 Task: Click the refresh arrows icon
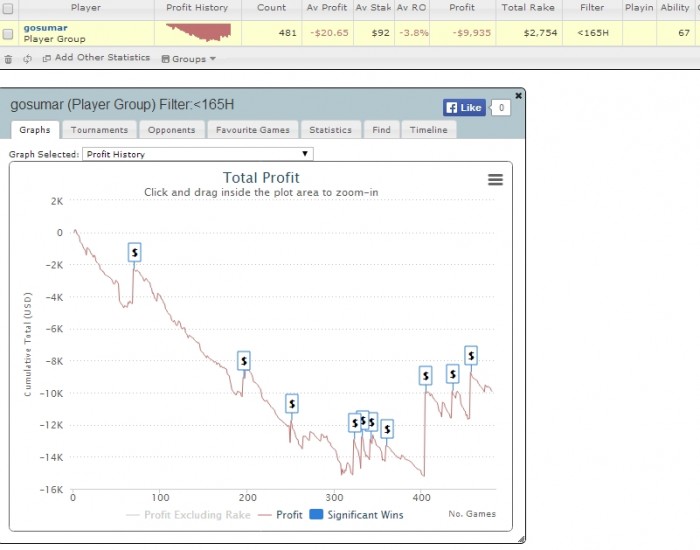[28, 59]
